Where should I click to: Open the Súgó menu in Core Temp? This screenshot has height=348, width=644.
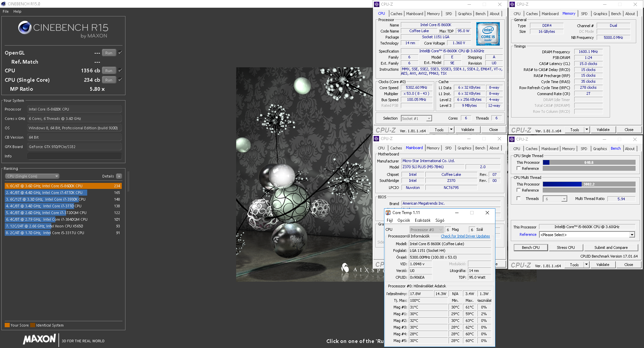click(440, 220)
